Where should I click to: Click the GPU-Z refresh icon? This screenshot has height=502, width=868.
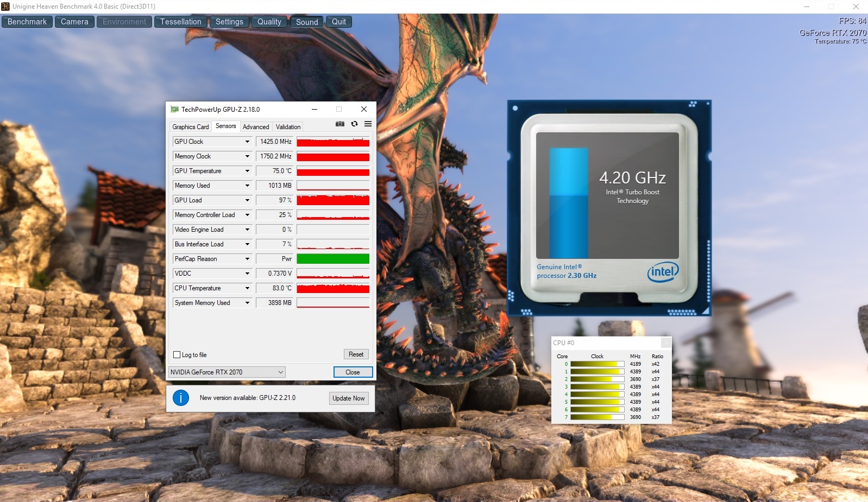354,124
